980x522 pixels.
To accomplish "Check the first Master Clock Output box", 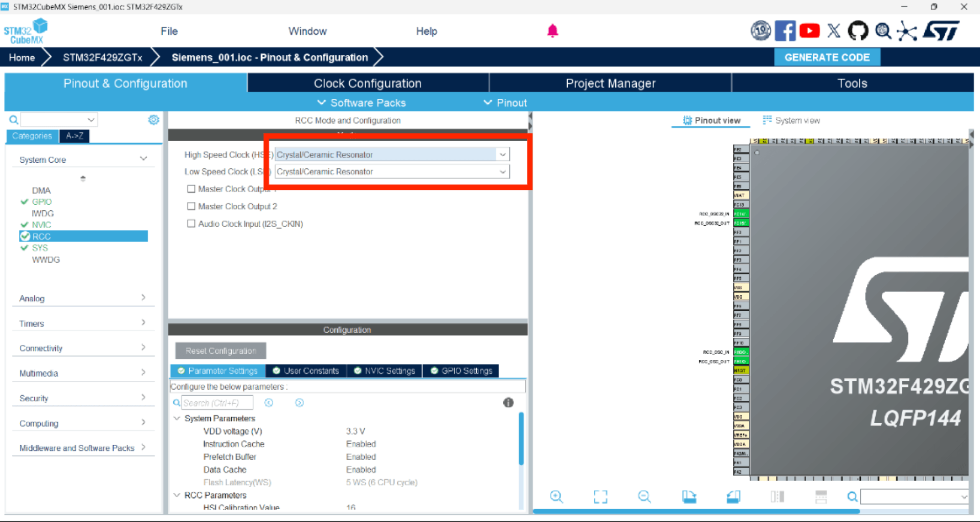I will (x=191, y=189).
